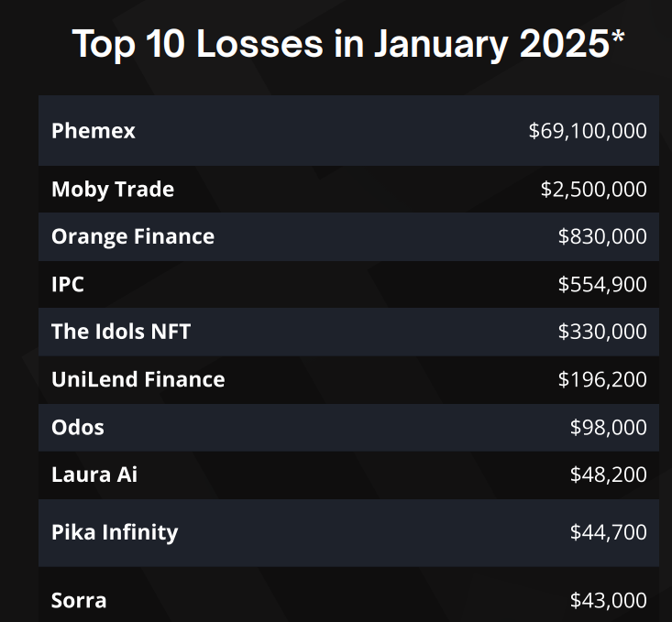Select the Pika Infinity entry
This screenshot has width=672, height=622.
(115, 532)
